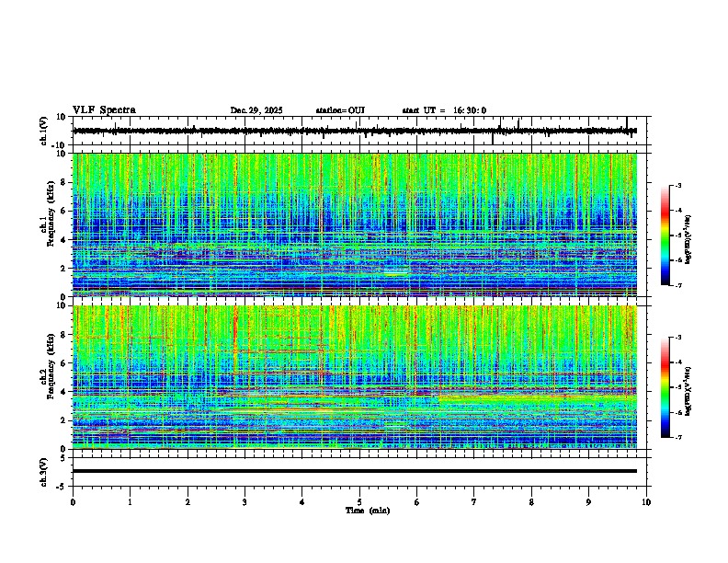The width and height of the screenshot is (728, 563).
Task: Select the ch.1 colorbar log(PSD) label
Action: [688, 239]
